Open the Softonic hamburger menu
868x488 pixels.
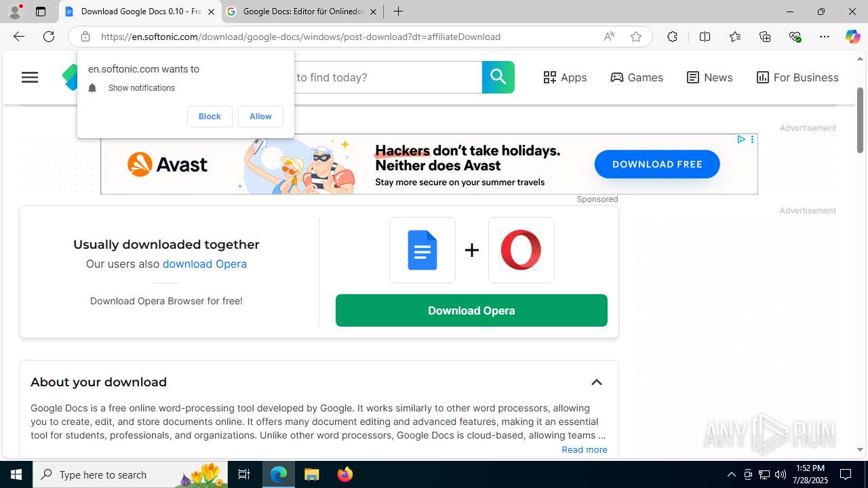(x=30, y=77)
